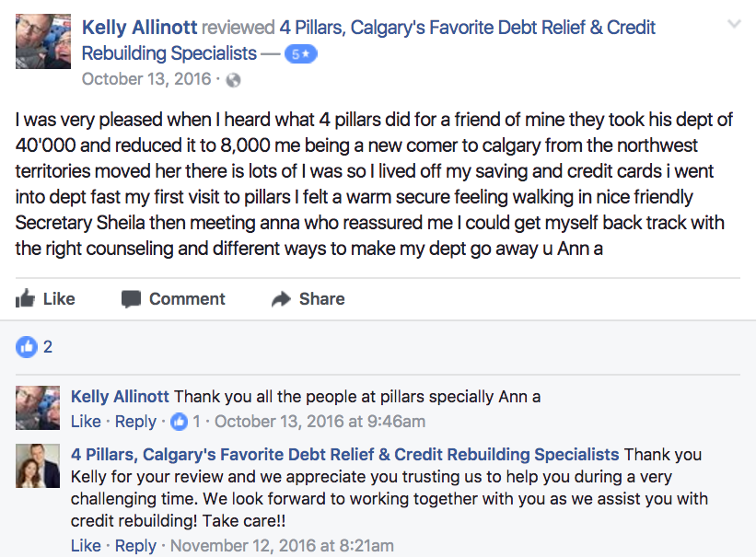756x557 pixels.
Task: Click the Comment speech bubble icon
Action: tap(131, 299)
